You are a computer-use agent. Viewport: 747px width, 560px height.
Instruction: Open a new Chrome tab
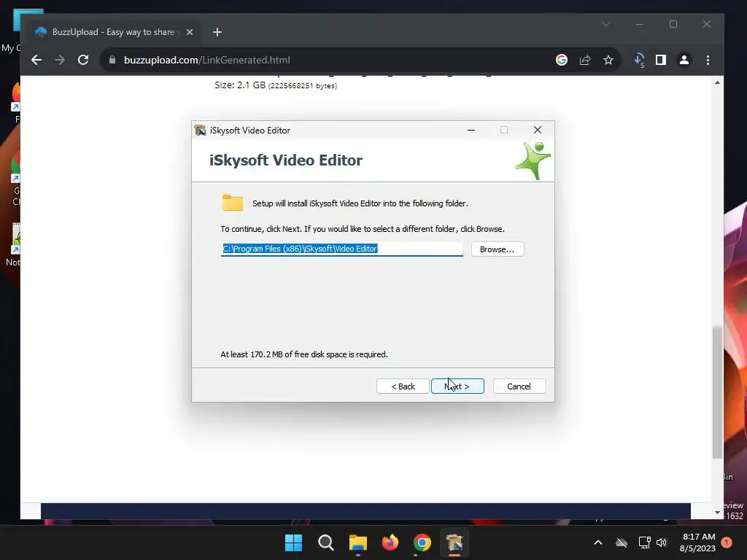tap(217, 32)
